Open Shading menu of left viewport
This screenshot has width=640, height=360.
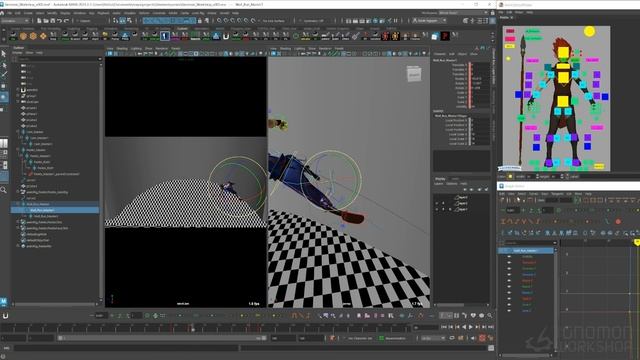pos(122,49)
